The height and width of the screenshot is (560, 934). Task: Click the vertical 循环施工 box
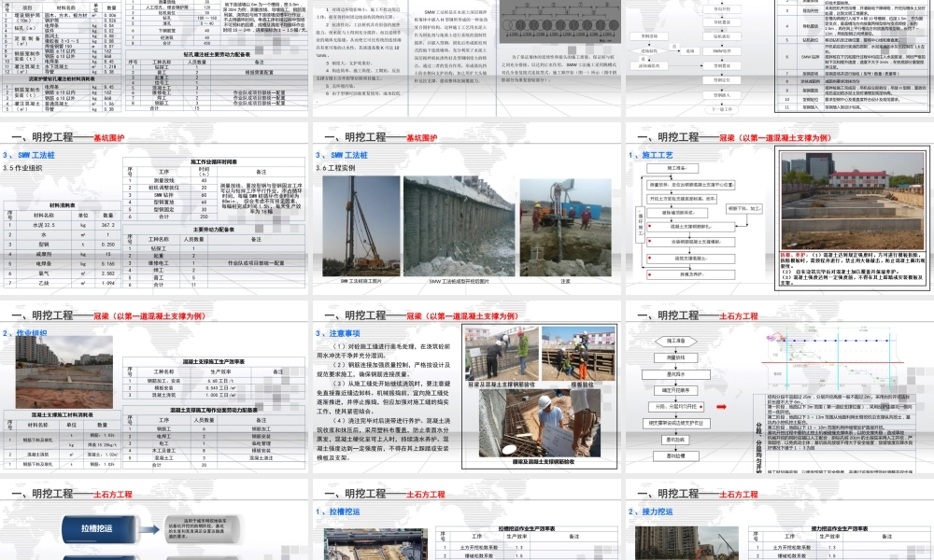[641, 224]
